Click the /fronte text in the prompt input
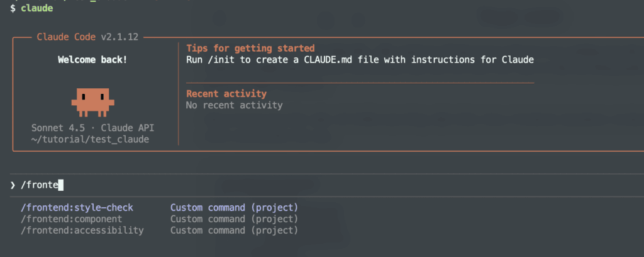644x257 pixels. point(39,185)
